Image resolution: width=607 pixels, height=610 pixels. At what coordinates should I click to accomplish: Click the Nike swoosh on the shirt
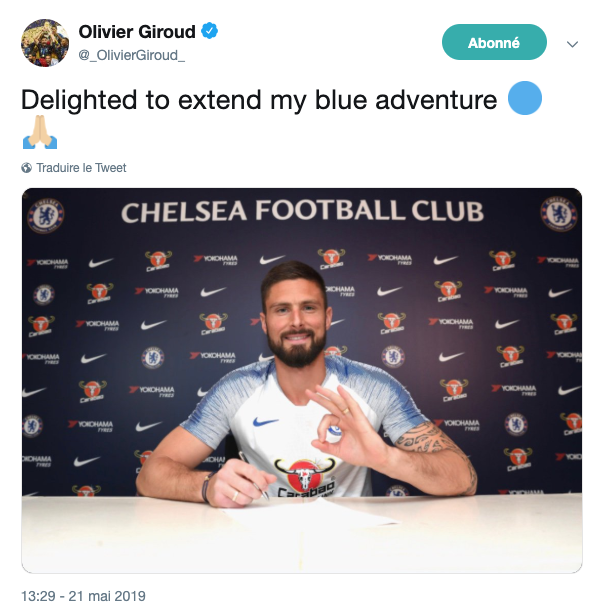click(x=265, y=422)
